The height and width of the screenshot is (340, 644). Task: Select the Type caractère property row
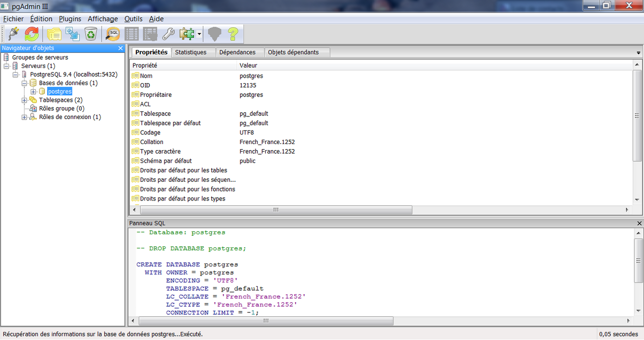pos(381,152)
